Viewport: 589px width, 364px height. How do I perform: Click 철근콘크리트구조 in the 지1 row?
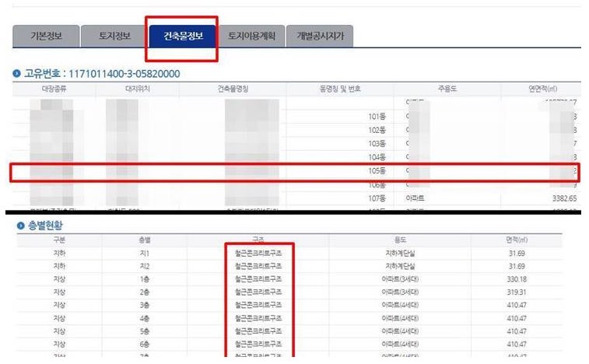pyautogui.click(x=258, y=254)
